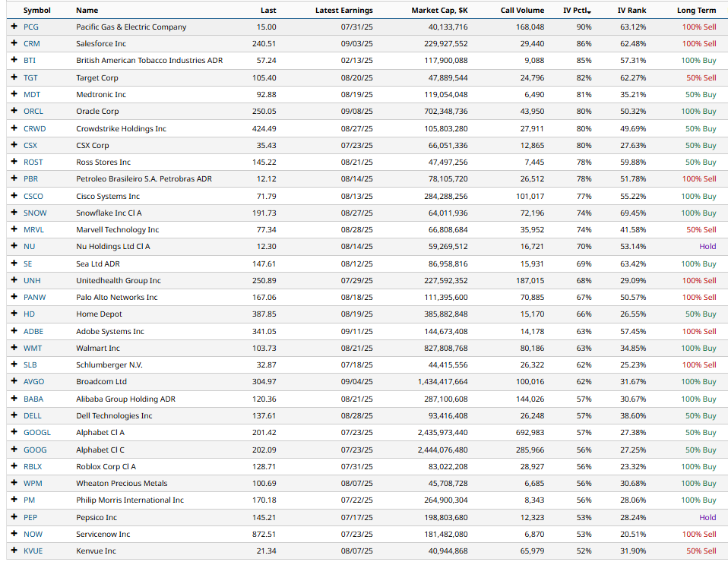Open the RBLX symbol link
Viewport: 728px width, 568px height.
point(33,467)
